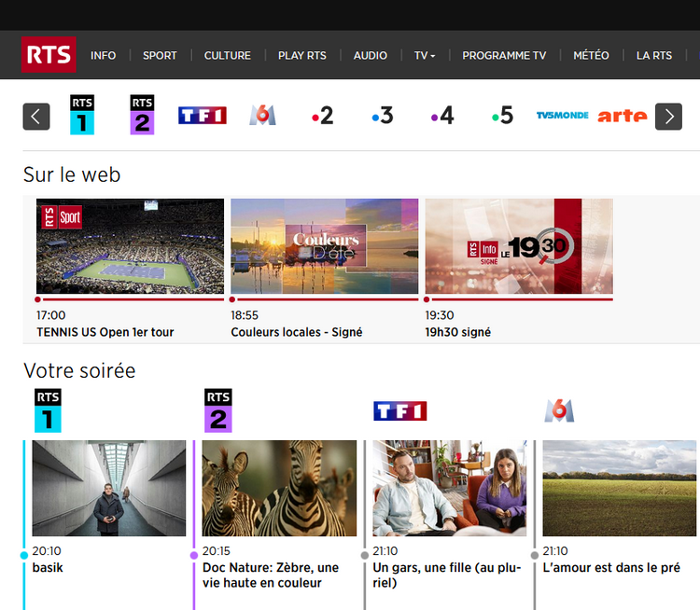Go to previous channels with left arrow
700x610 pixels.
click(x=36, y=117)
